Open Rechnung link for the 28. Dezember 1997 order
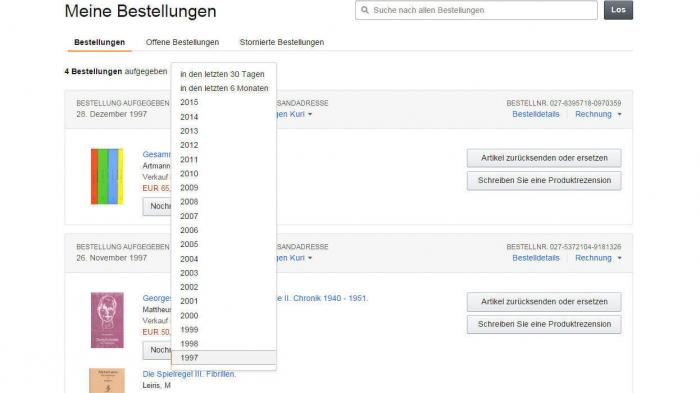 593,114
